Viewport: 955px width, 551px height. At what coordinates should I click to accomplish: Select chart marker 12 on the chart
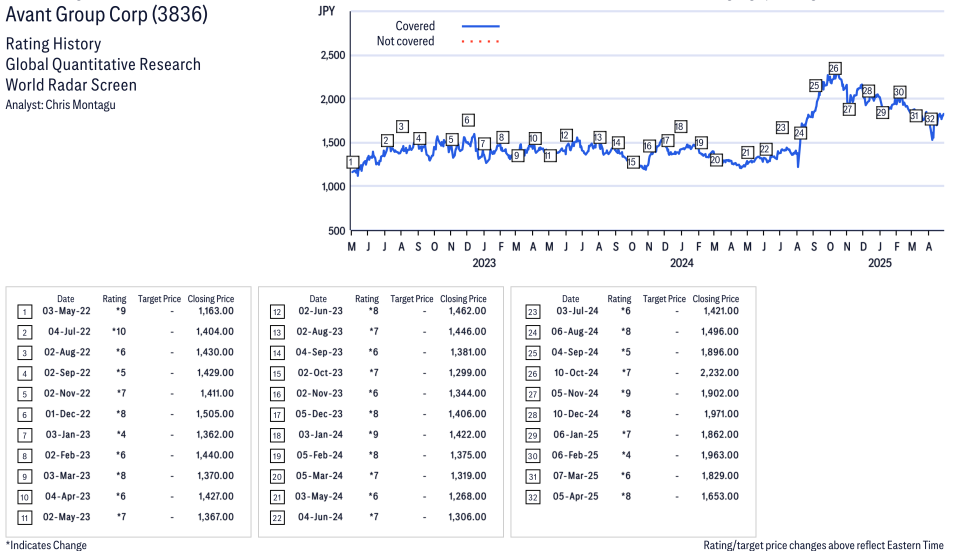[565, 135]
